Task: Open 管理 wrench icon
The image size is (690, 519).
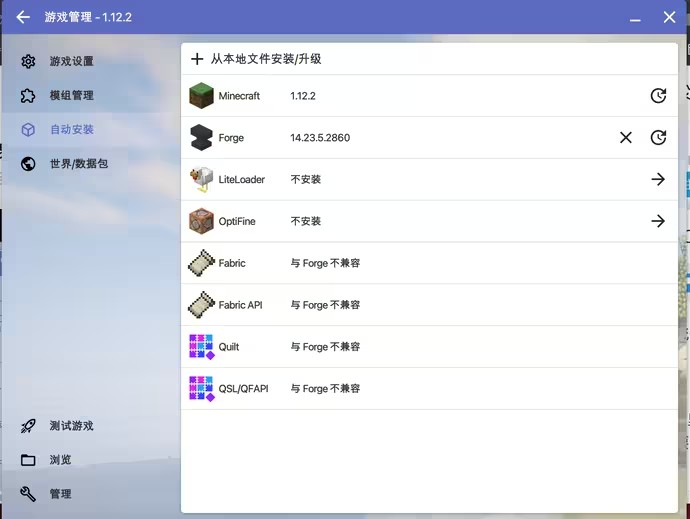Action: point(28,494)
